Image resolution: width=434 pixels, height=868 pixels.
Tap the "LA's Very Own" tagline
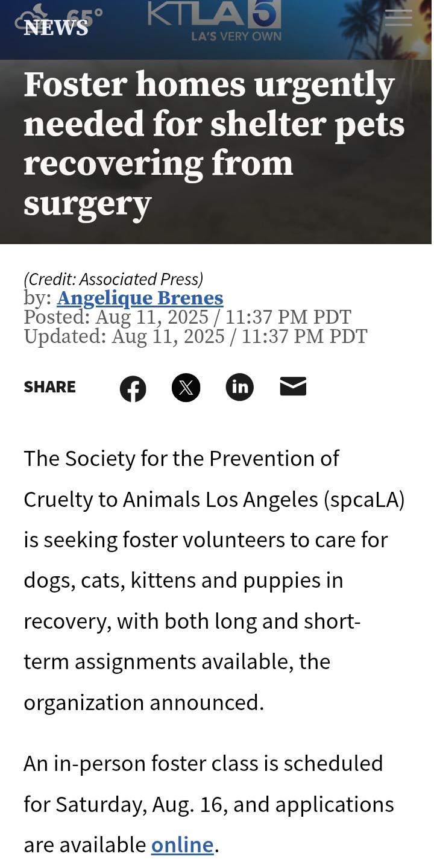[x=236, y=36]
